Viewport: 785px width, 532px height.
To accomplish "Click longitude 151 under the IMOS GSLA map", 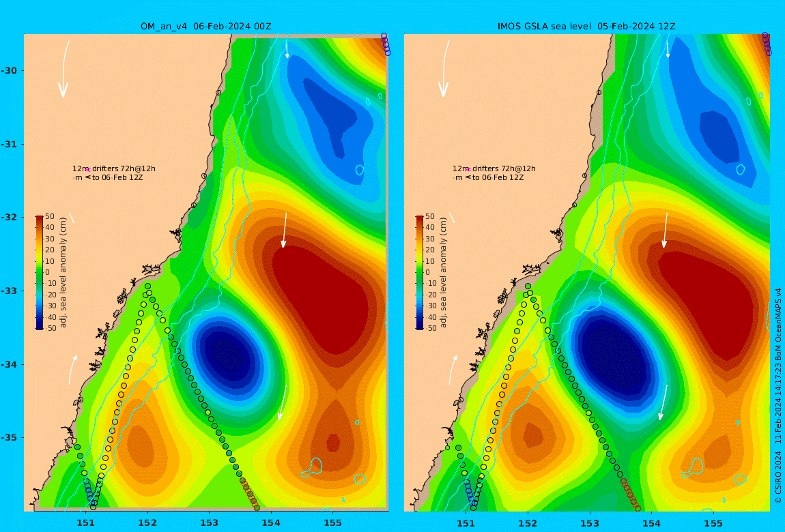I will [466, 523].
